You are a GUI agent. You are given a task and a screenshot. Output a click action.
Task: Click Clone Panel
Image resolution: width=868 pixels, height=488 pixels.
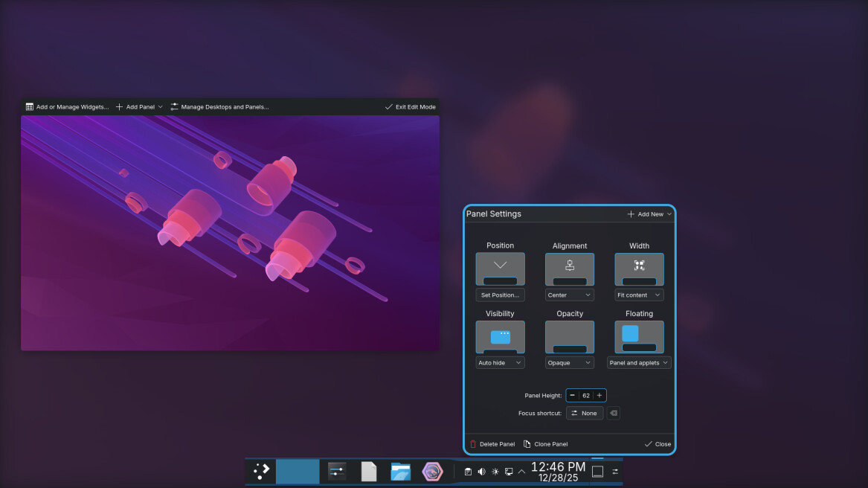(545, 444)
